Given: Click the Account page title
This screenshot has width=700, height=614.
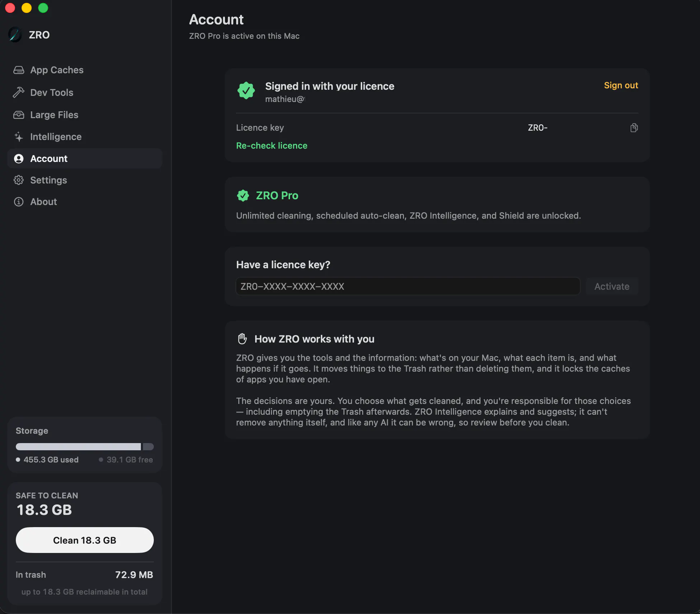Looking at the screenshot, I should pos(216,20).
